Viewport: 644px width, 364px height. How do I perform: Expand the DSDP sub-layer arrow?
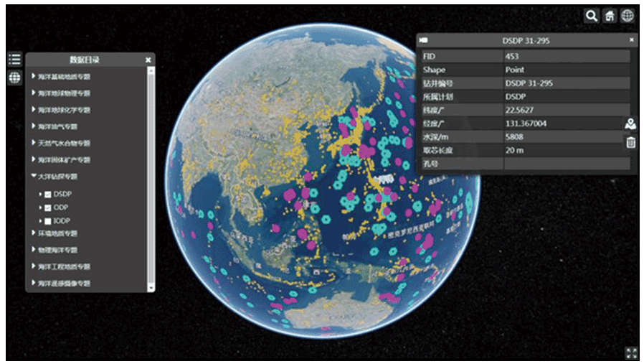tap(40, 195)
